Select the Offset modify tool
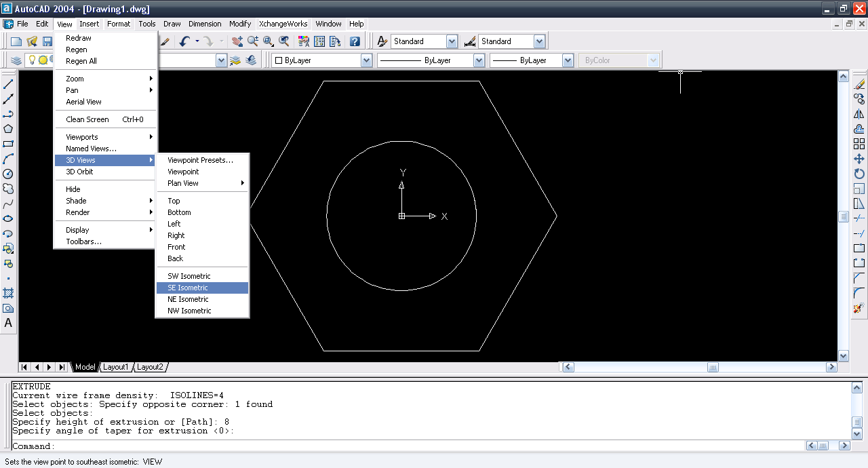The width and height of the screenshot is (868, 468). tap(859, 129)
